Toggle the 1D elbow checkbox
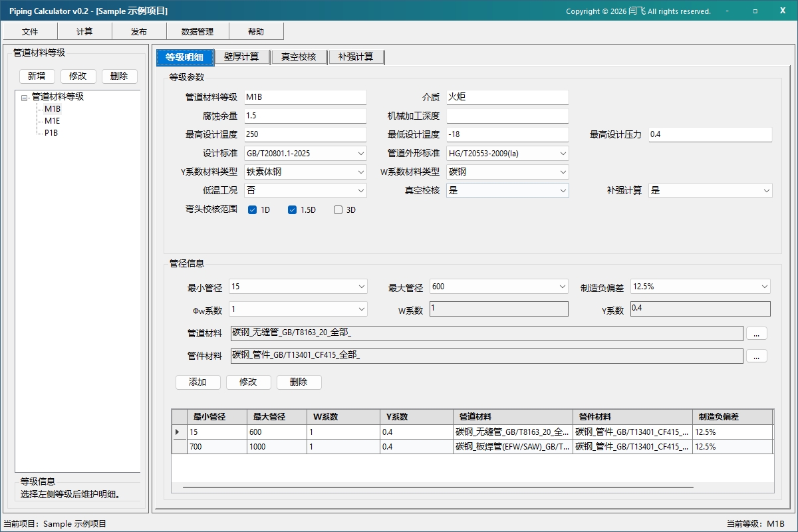This screenshot has height=532, width=798. pyautogui.click(x=253, y=210)
